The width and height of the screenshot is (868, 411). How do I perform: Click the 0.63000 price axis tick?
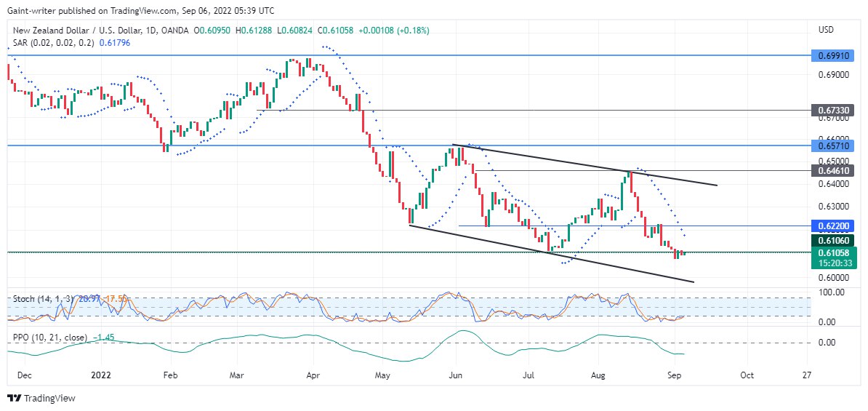pos(833,207)
